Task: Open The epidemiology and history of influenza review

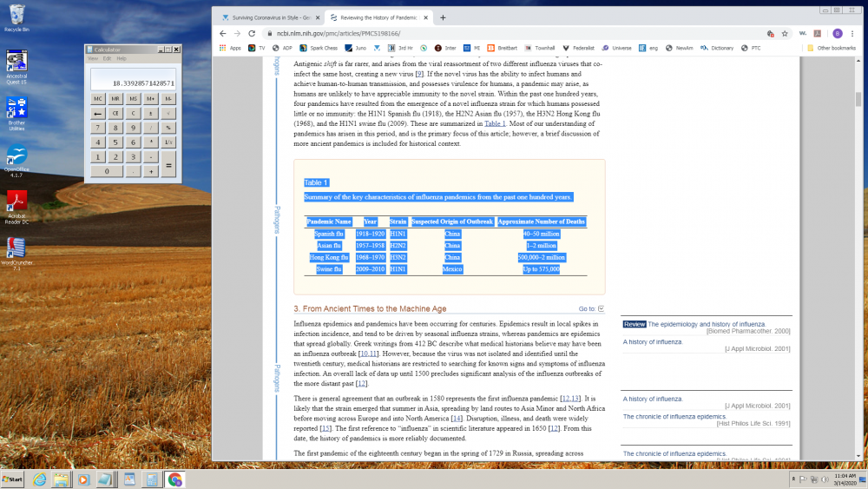Action: (x=707, y=324)
